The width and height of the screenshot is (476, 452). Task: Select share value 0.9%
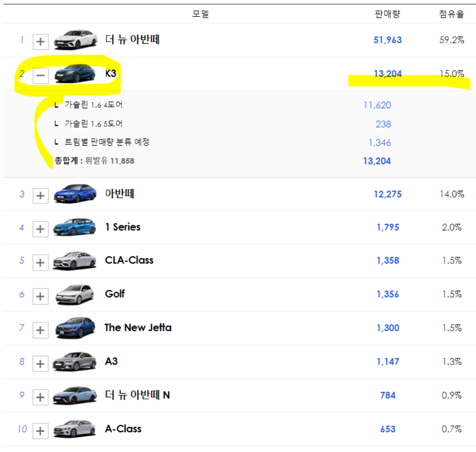click(x=452, y=395)
